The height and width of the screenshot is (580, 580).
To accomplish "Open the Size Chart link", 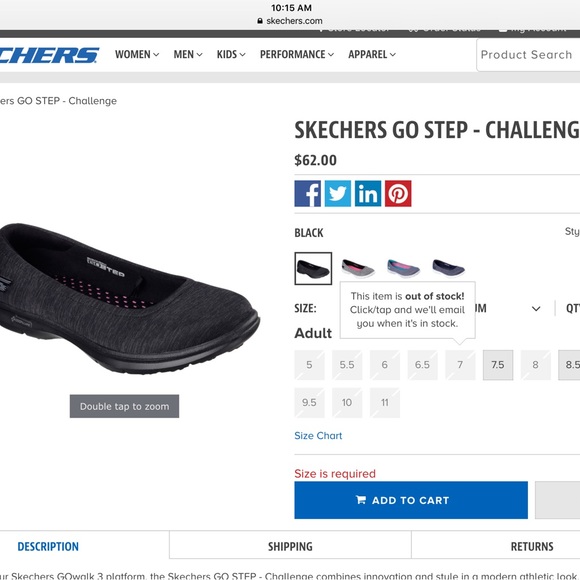I will [x=318, y=436].
